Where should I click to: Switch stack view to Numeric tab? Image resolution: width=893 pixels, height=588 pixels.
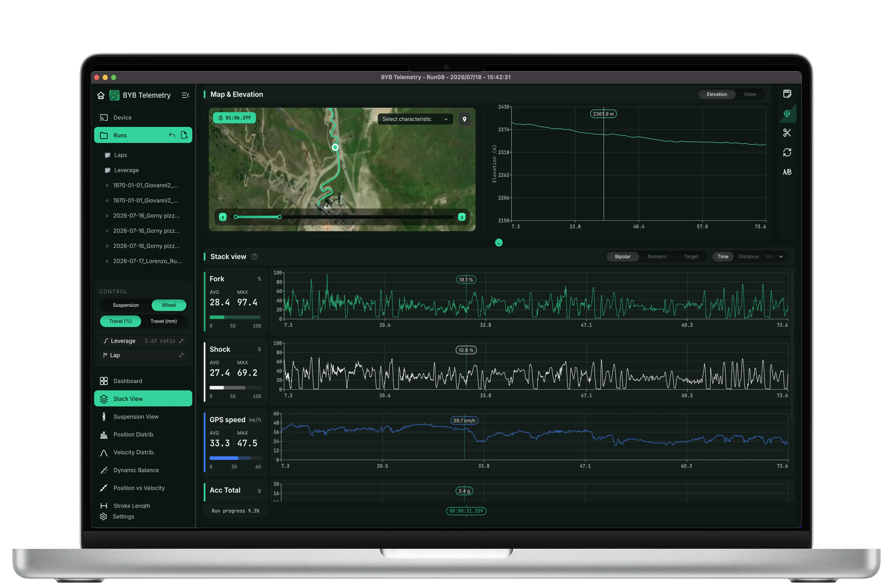[657, 257]
